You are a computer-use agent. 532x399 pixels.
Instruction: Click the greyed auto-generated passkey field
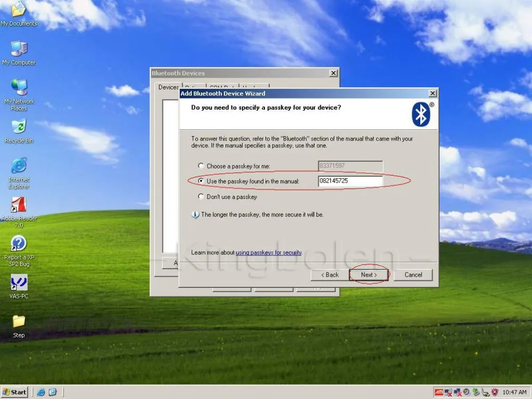[x=351, y=166]
